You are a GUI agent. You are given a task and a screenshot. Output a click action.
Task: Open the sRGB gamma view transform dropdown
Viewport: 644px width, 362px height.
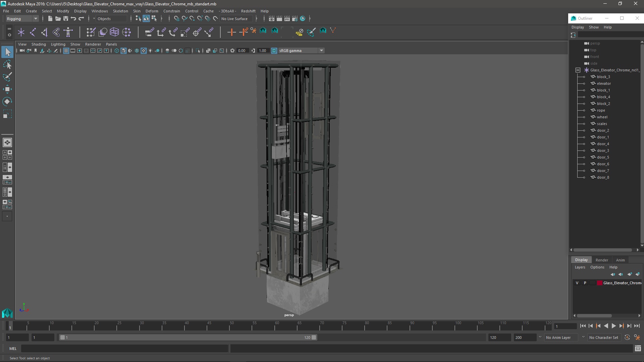(301, 51)
